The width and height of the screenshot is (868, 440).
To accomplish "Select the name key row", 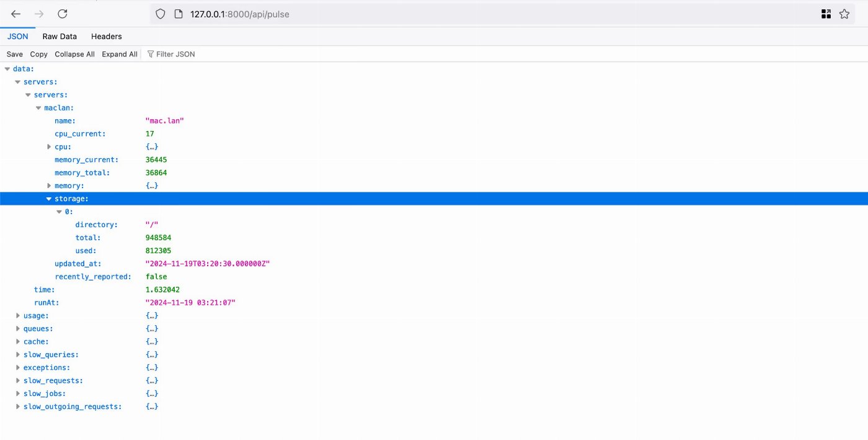I will [65, 121].
